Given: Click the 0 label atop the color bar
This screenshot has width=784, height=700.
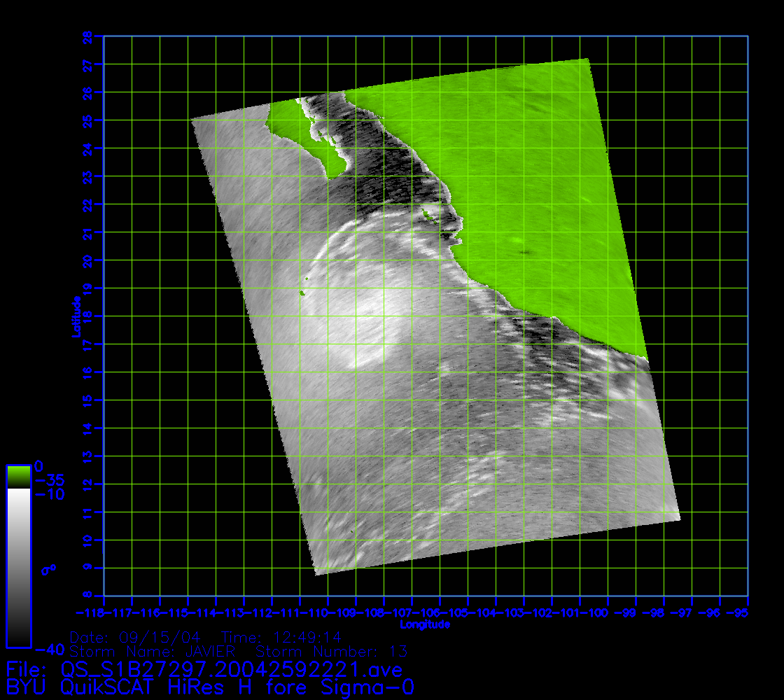Looking at the screenshot, I should 38,466.
